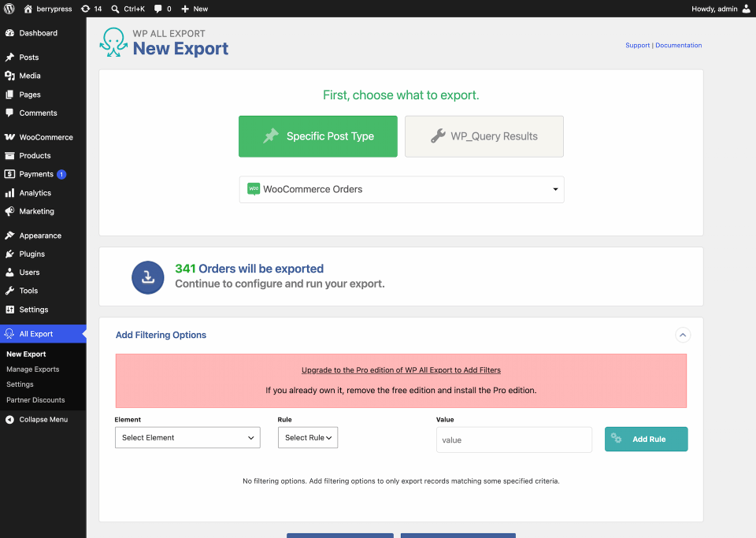Click the Appearance brush icon
Image resolution: width=756 pixels, height=538 pixels.
click(9, 236)
